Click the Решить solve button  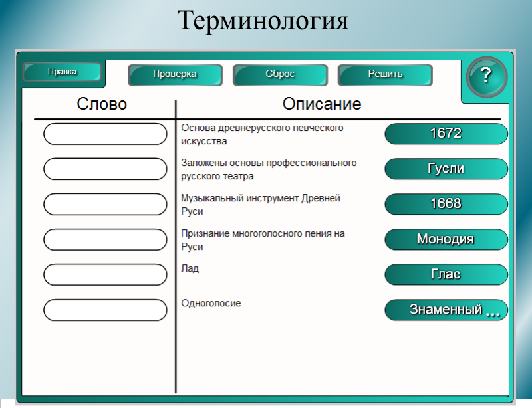pyautogui.click(x=385, y=74)
